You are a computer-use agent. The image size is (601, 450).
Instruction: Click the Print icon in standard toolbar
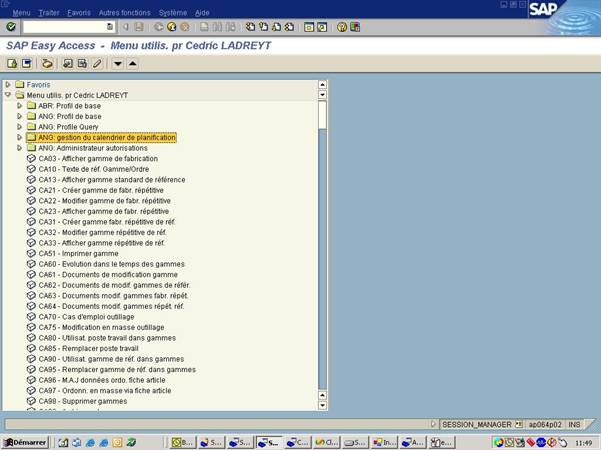click(204, 27)
